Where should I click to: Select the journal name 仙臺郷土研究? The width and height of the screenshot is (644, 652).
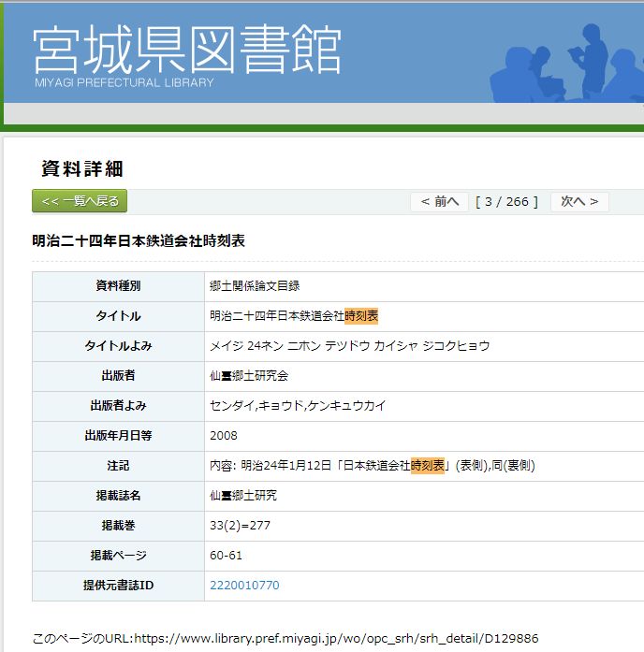[x=243, y=496]
